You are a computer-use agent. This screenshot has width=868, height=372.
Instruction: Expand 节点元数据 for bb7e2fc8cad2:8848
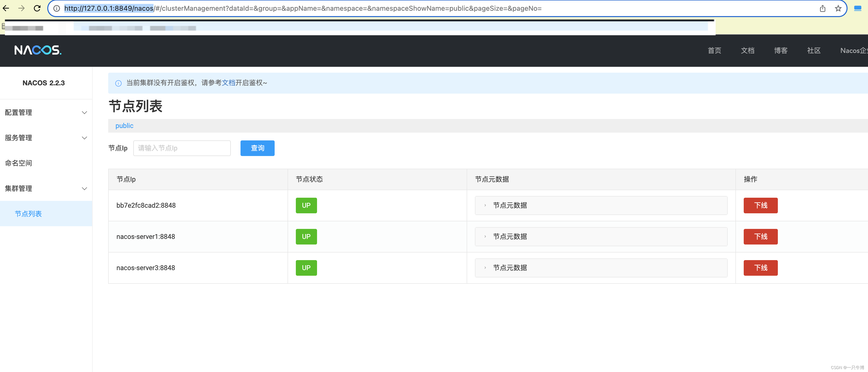click(601, 206)
